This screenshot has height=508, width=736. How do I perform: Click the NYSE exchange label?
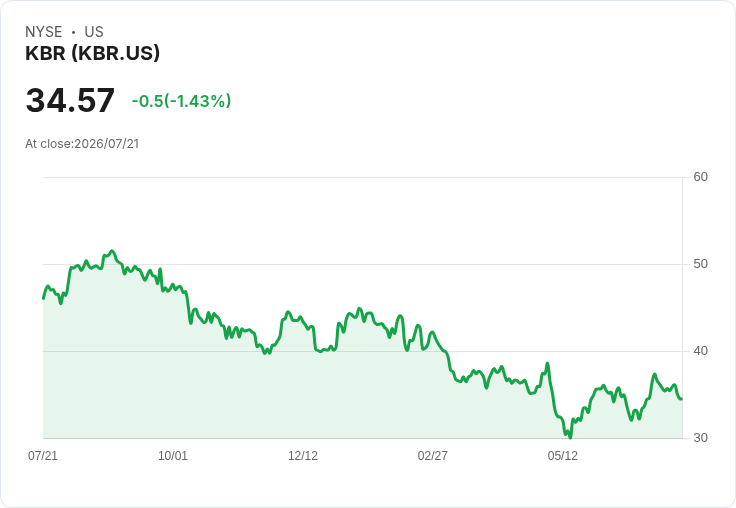[44, 32]
